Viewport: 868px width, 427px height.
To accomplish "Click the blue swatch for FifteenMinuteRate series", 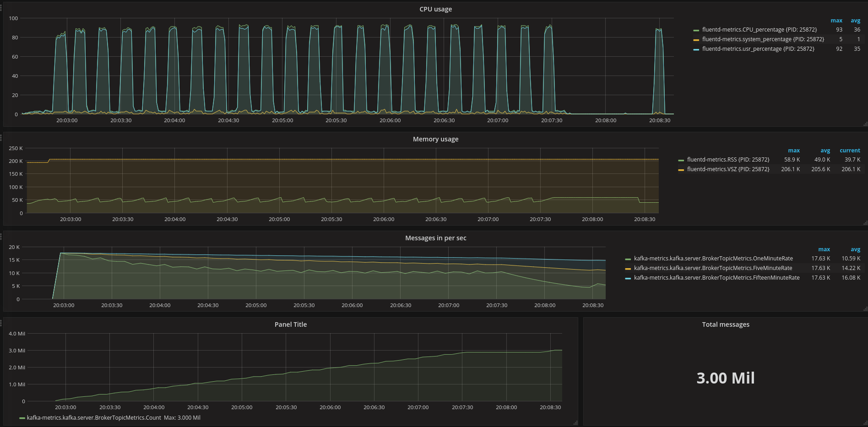I will click(628, 278).
